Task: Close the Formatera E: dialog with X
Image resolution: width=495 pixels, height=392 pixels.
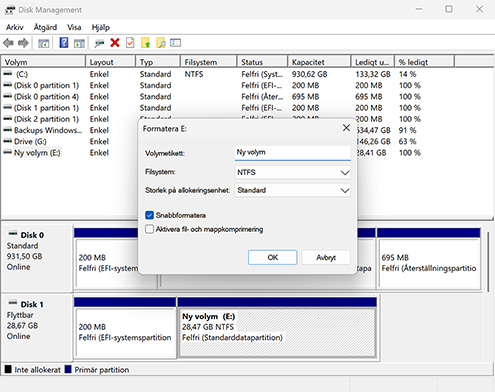Action: (346, 128)
